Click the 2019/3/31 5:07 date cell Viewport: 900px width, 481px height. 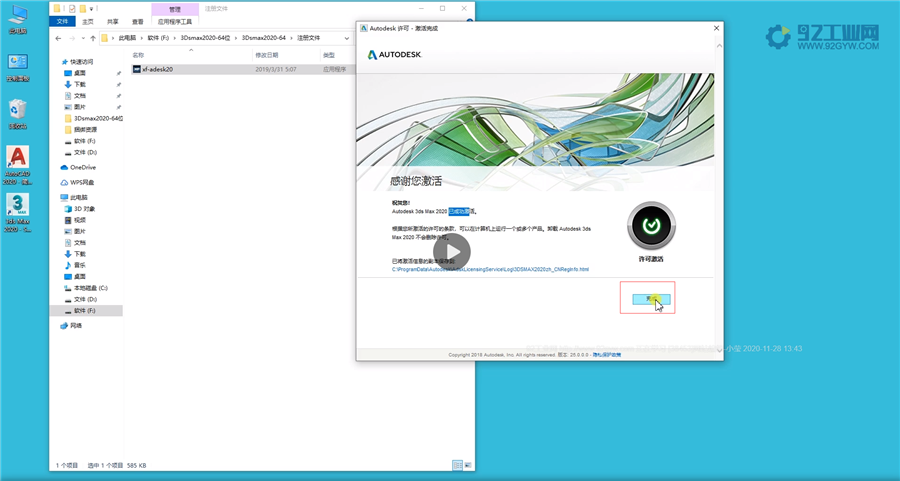[276, 69]
